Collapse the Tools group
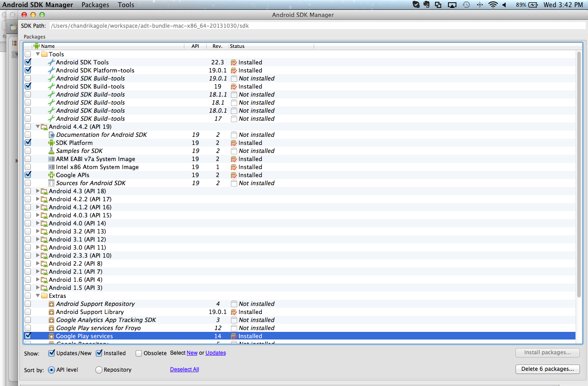The width and height of the screenshot is (588, 386). (38, 54)
